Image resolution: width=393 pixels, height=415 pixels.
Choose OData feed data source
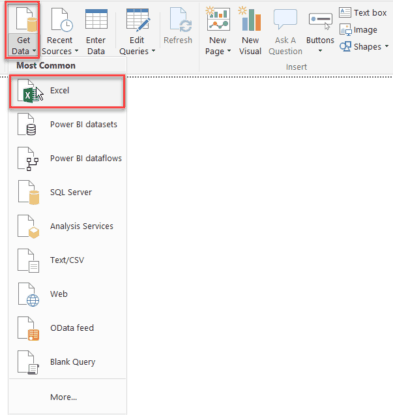(67, 328)
